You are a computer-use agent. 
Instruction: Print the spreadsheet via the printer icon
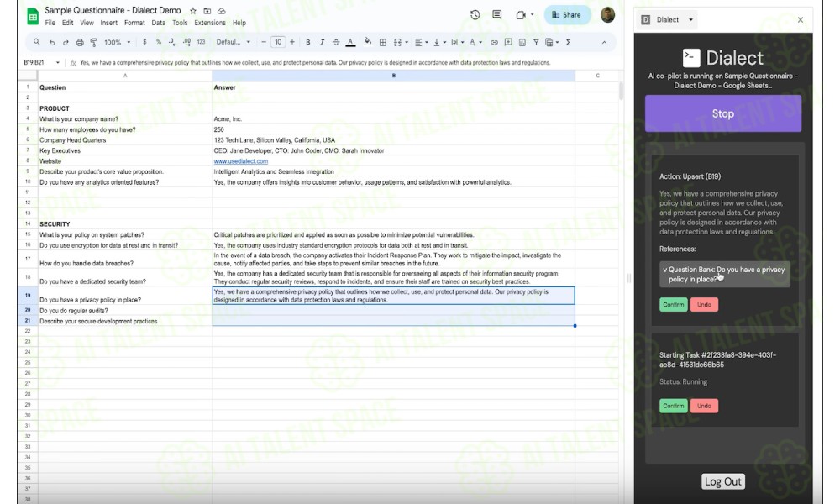tap(80, 42)
